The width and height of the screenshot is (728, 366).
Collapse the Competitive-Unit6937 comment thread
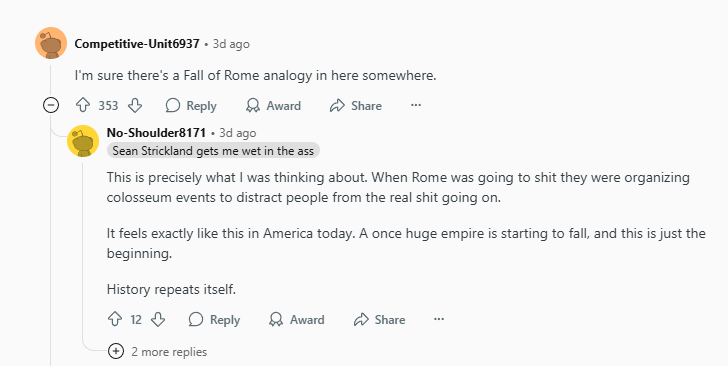(51, 105)
